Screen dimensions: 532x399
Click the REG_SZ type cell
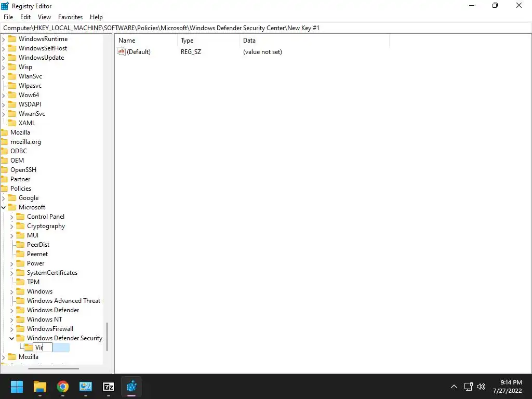coord(191,52)
